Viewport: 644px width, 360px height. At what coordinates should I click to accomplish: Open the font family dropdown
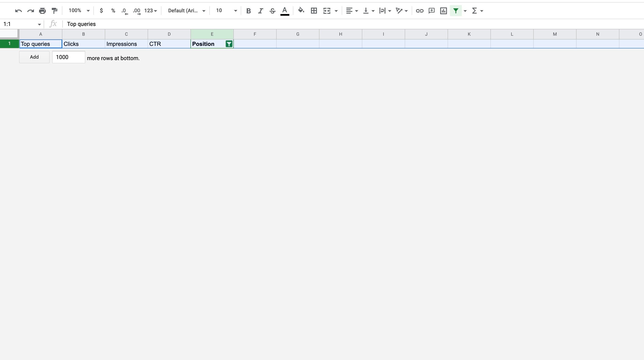187,11
